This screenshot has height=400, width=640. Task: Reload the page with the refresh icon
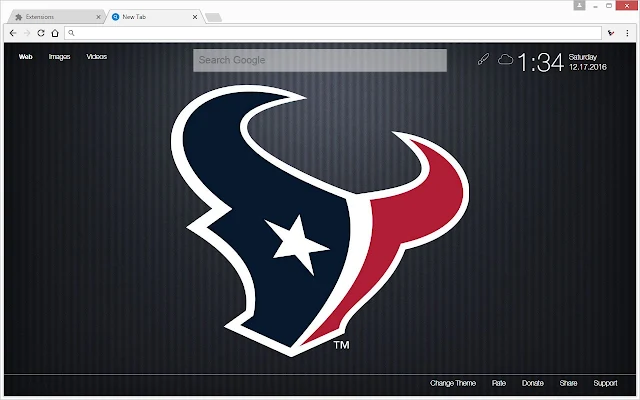click(x=41, y=33)
